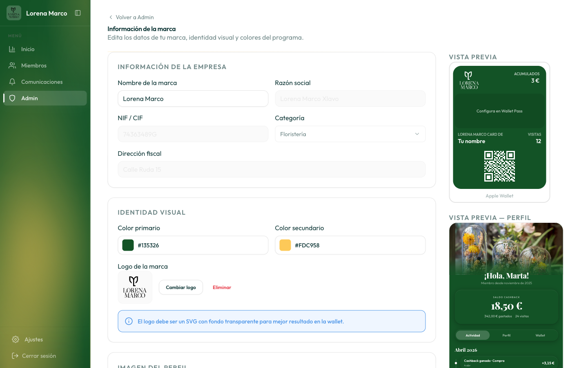588x368 pixels.
Task: Open Ajustes from the sidebar
Action: (45, 339)
